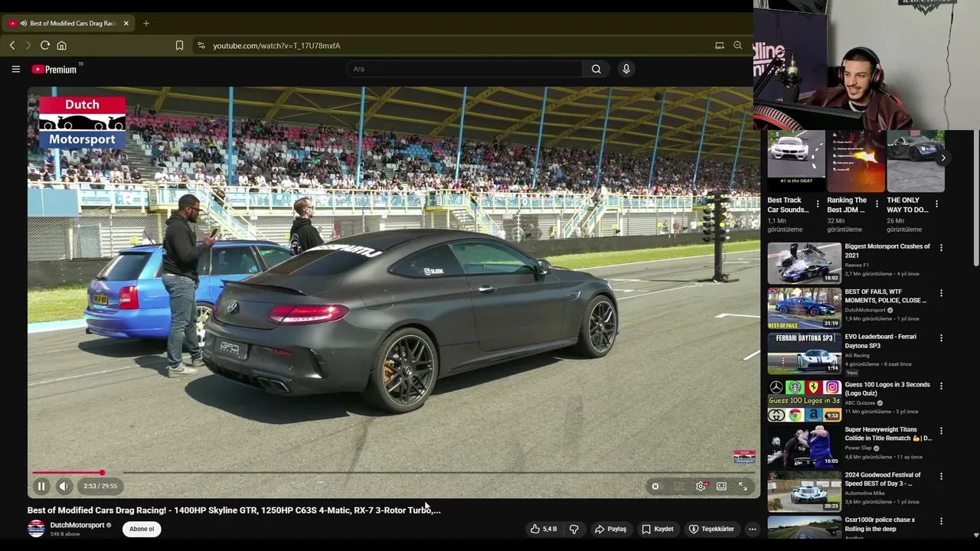Open the Biggest Motorsport Crashes of 2021 thumbnail
Screen dimensions: 980x551
click(x=804, y=263)
